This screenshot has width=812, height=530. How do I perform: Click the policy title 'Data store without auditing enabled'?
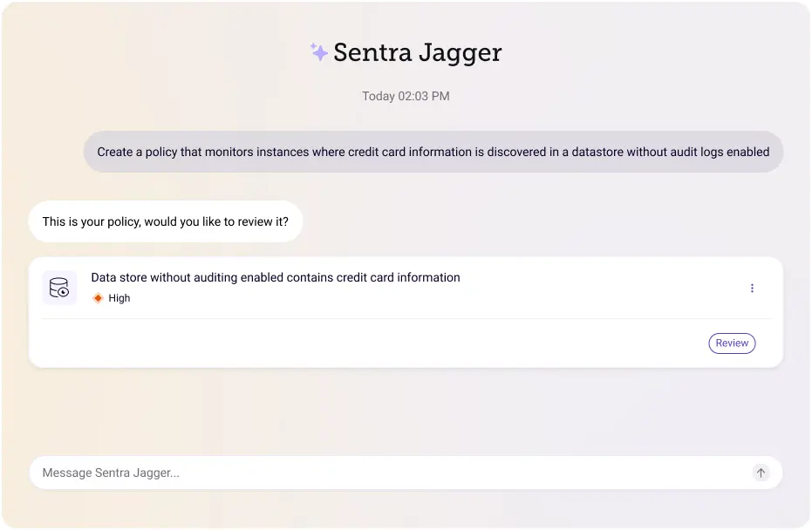coord(276,277)
